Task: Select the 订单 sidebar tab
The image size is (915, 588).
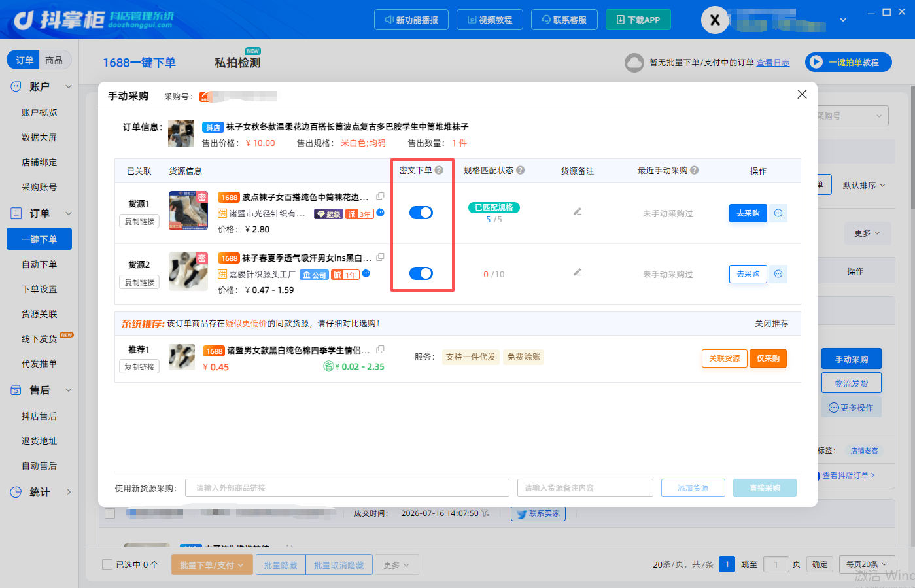Action: (x=24, y=60)
